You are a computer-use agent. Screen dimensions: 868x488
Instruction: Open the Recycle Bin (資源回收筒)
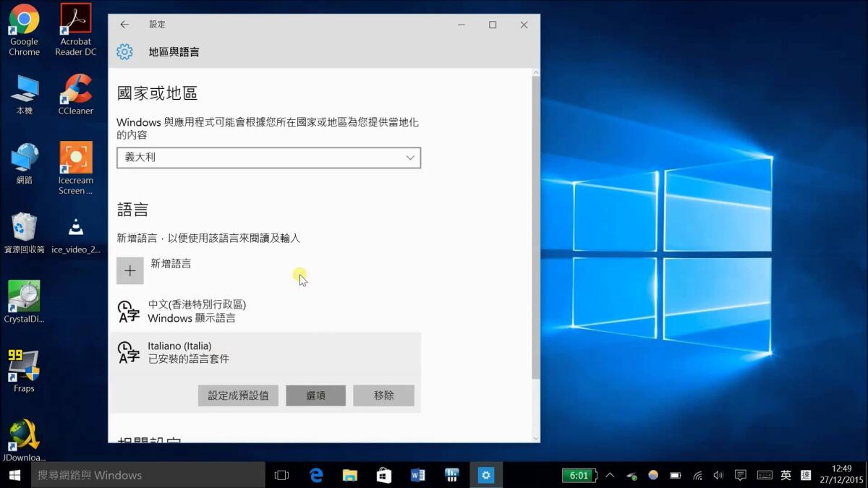[x=24, y=228]
